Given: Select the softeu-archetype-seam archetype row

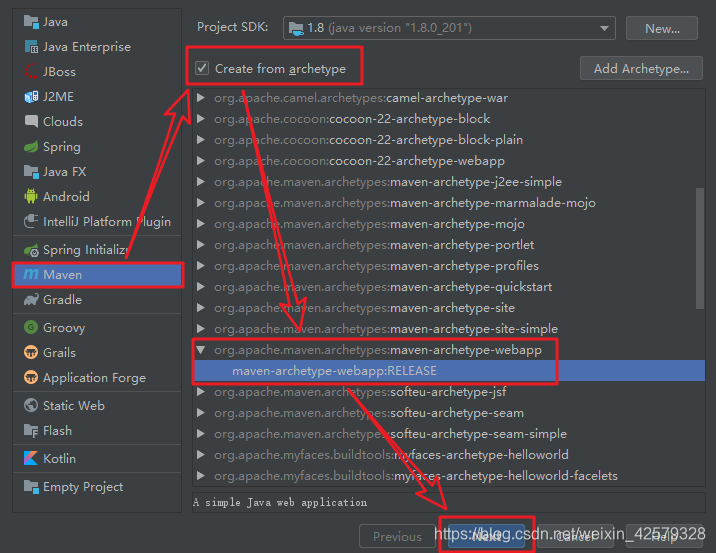Looking at the screenshot, I should pos(449,413).
